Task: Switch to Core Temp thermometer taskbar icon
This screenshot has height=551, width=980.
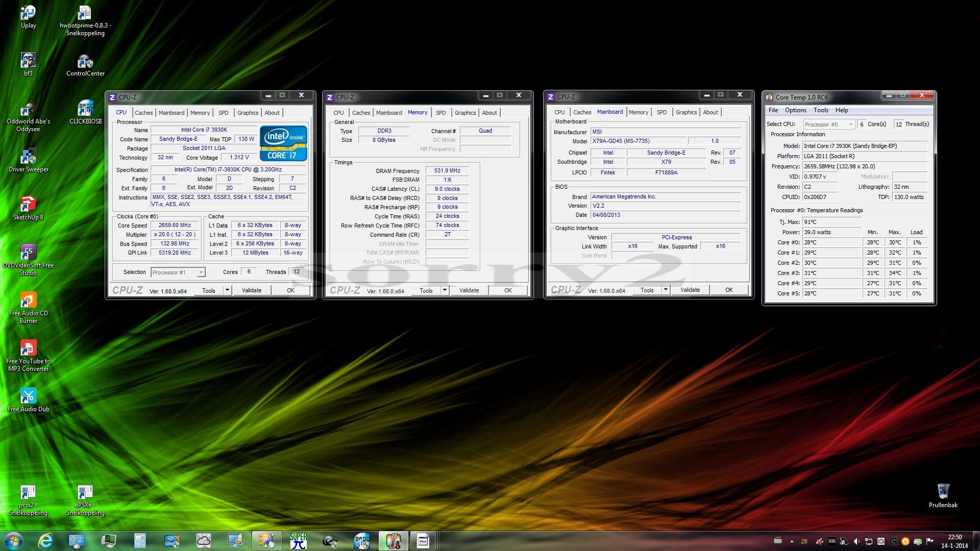Action: (393, 541)
